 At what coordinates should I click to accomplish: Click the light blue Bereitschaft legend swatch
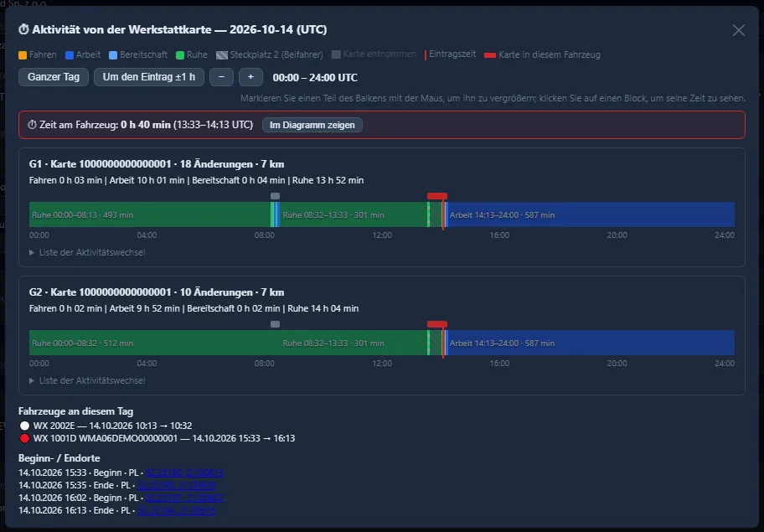tap(113, 55)
